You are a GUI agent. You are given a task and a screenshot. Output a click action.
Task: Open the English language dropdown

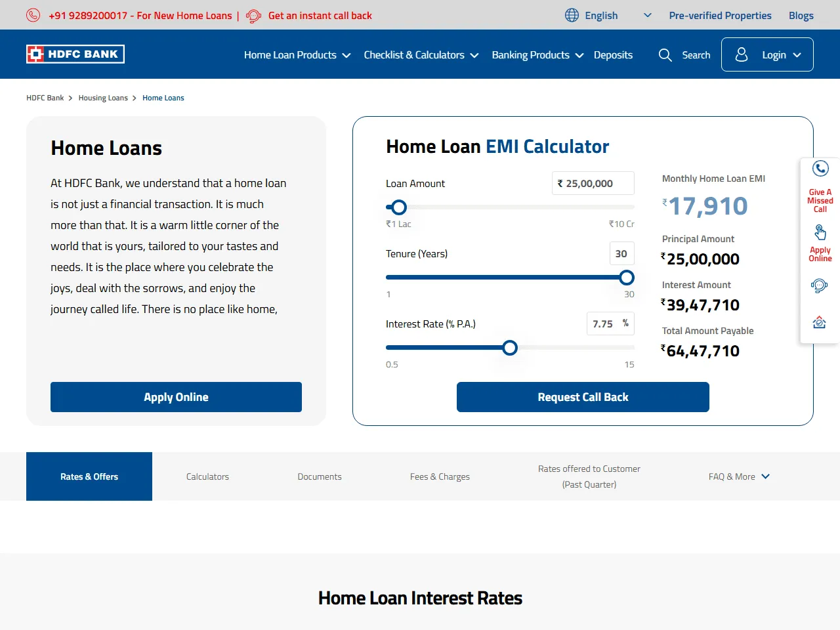pyautogui.click(x=608, y=15)
